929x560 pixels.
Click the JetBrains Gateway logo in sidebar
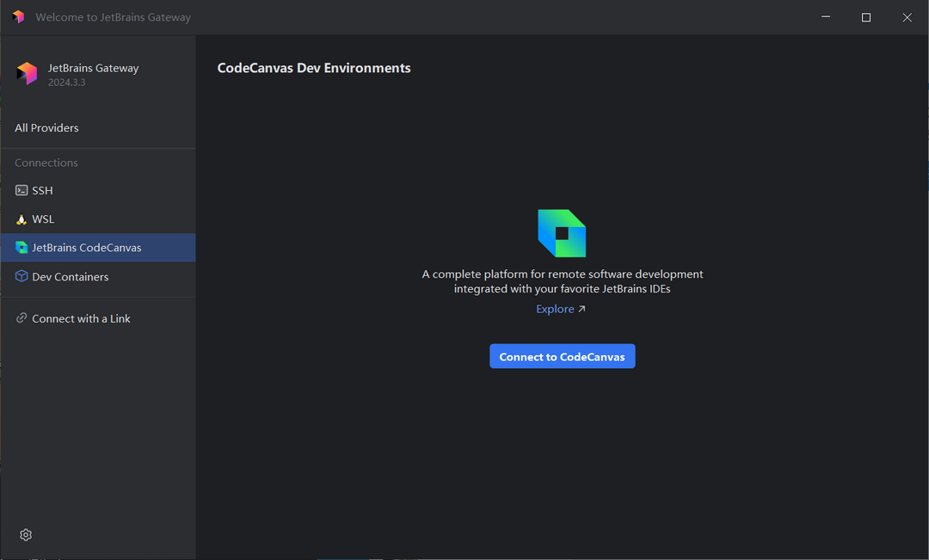click(26, 73)
